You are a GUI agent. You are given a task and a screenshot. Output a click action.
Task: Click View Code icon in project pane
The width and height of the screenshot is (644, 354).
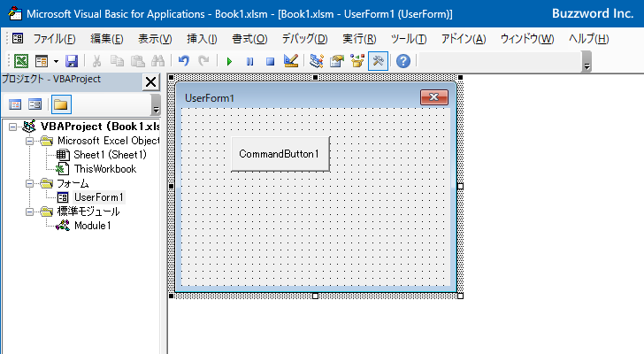[x=15, y=104]
